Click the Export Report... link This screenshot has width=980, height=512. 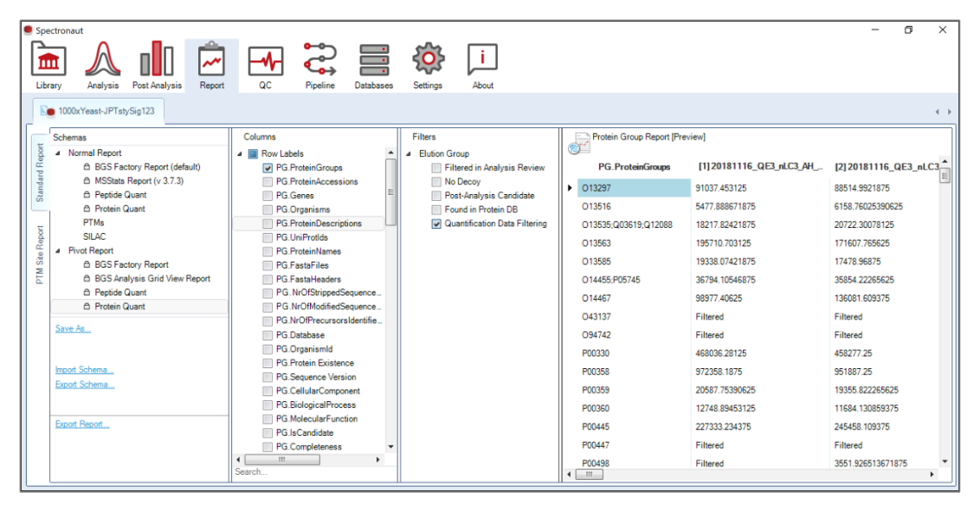click(x=82, y=425)
